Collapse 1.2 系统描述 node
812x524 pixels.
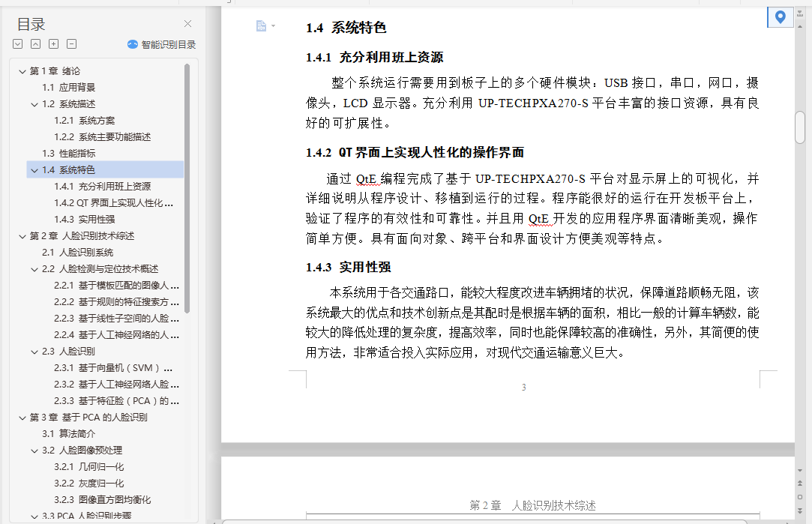(34, 105)
